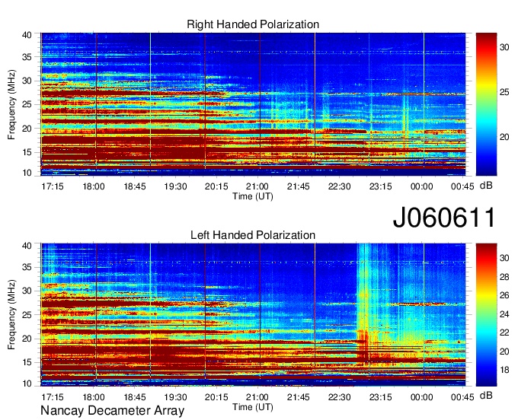Click the 35 MHz frequency tick of the Left Handed plot
This screenshot has height=420, width=518.
tap(27, 267)
